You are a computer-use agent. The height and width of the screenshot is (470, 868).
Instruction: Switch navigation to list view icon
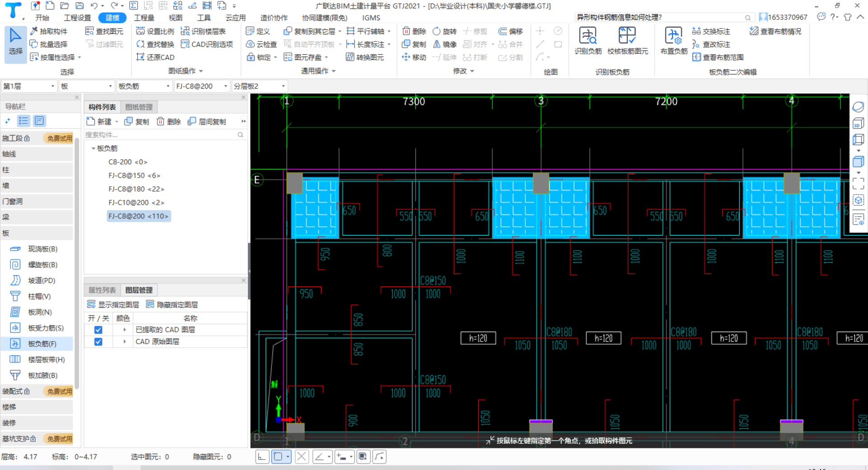[x=24, y=121]
